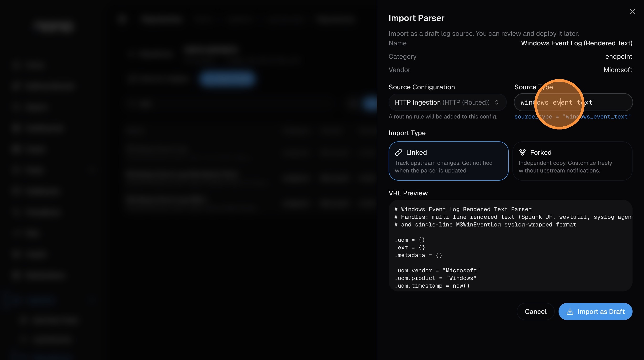Click the Category value endpoint
Viewport: 644px width, 360px height.
tap(619, 56)
